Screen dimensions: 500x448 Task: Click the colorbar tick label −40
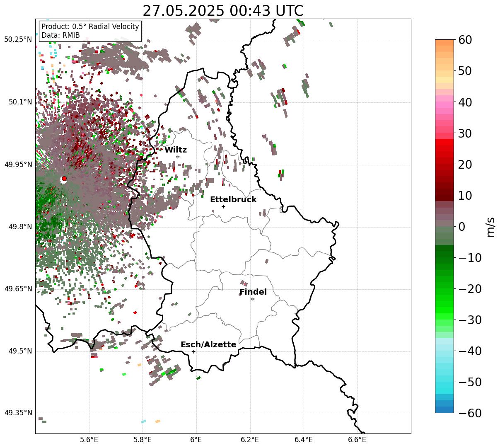coord(470,351)
